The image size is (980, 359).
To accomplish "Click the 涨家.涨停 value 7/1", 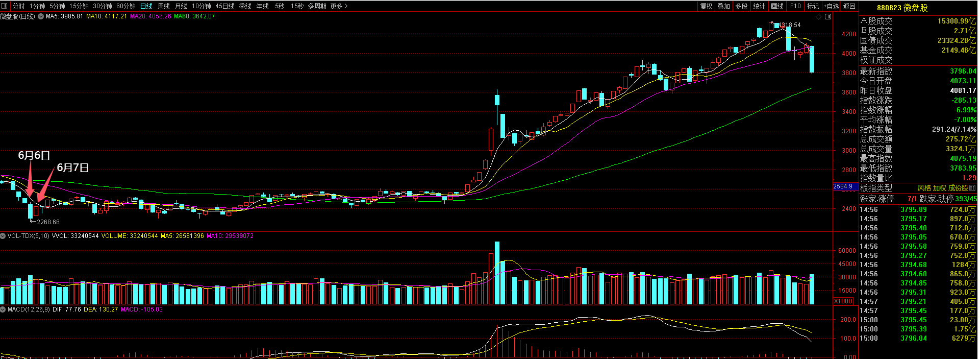I will click(912, 199).
